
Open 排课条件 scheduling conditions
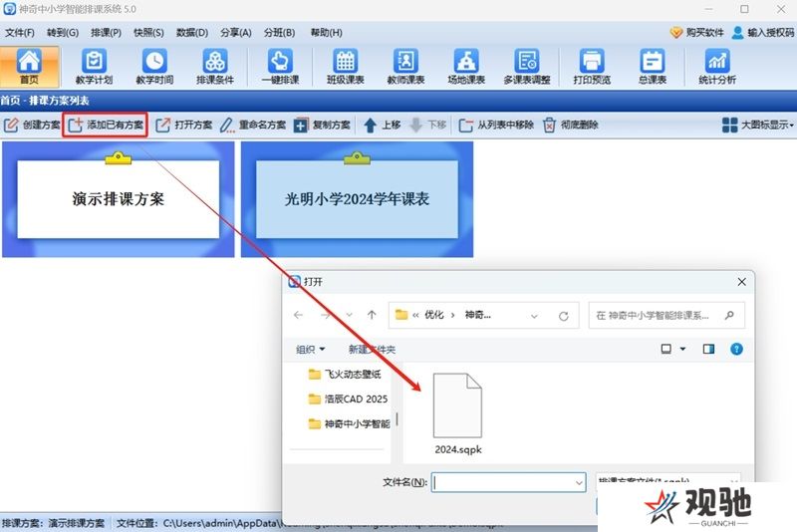click(x=215, y=67)
